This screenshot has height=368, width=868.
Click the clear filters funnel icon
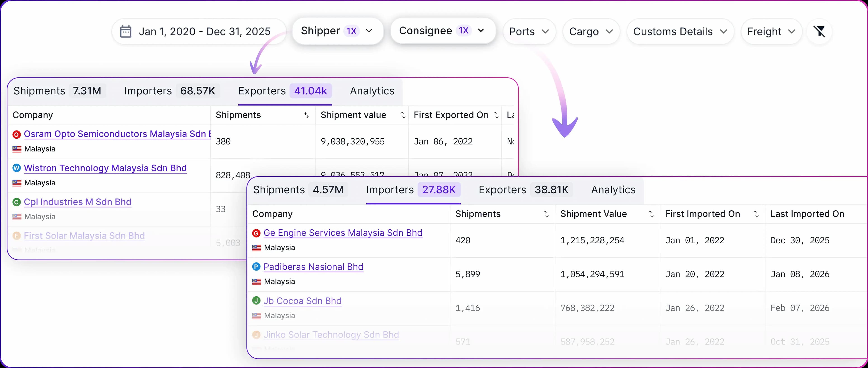point(819,32)
